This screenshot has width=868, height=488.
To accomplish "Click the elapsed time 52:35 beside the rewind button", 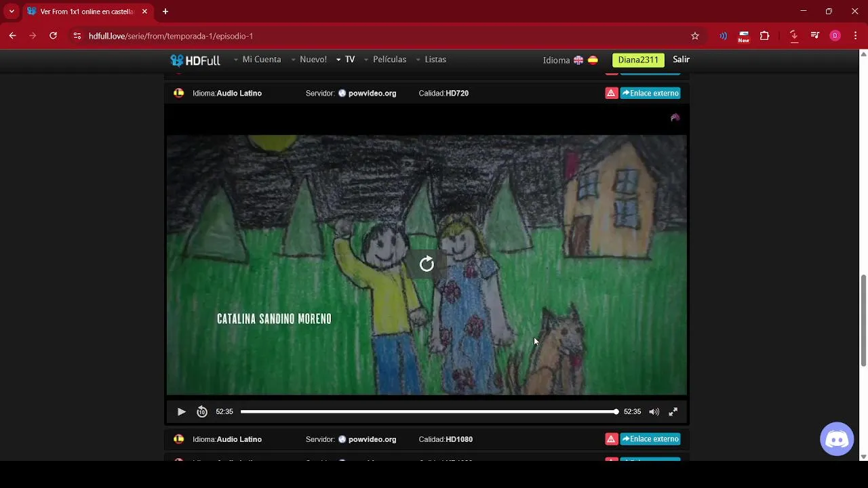I will click(x=224, y=412).
